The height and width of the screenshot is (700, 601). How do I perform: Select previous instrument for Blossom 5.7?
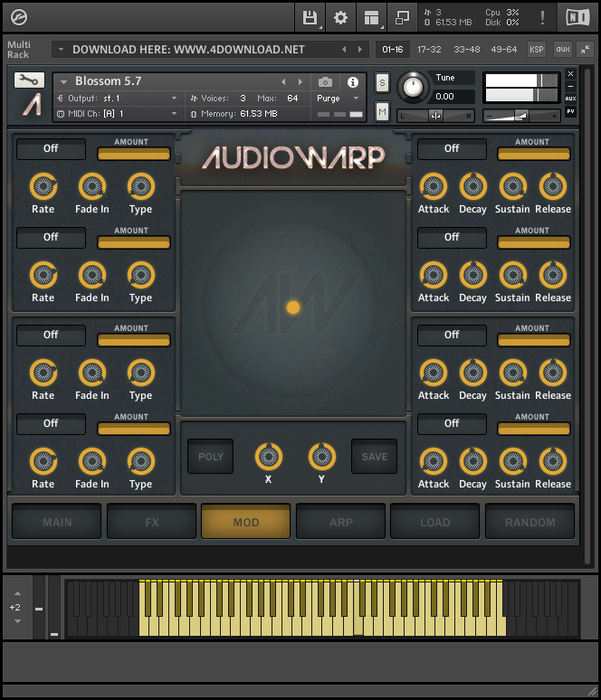[x=283, y=81]
